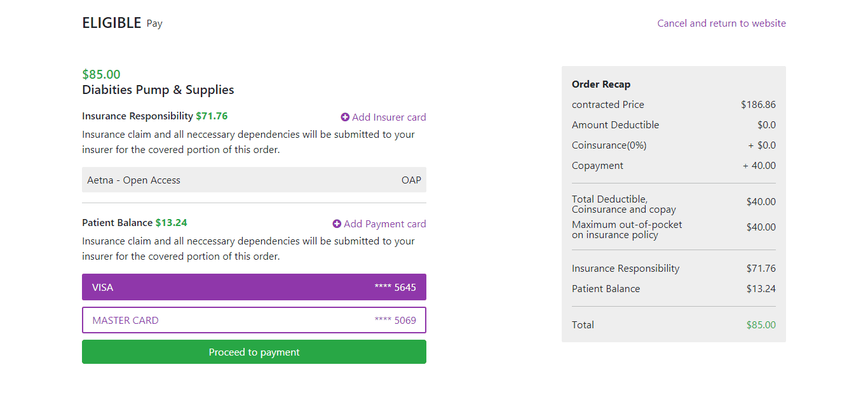Click the Order Recap header

coord(601,84)
